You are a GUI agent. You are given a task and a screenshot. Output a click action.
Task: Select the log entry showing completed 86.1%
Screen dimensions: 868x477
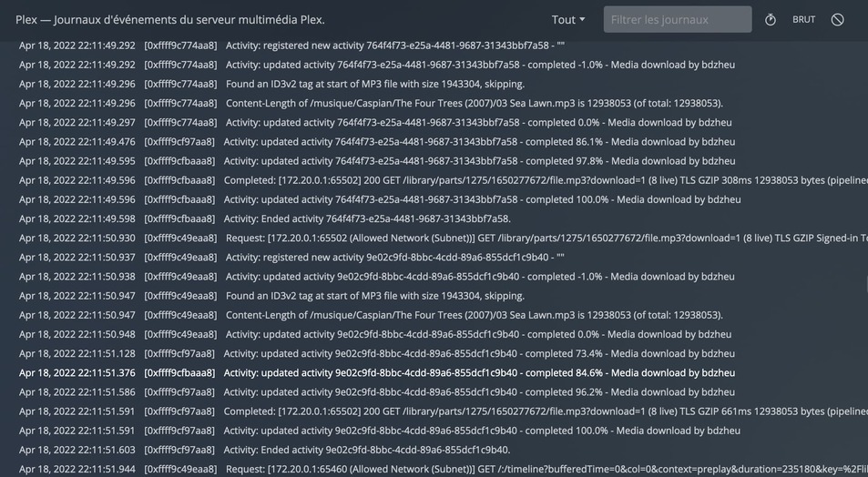(479, 142)
